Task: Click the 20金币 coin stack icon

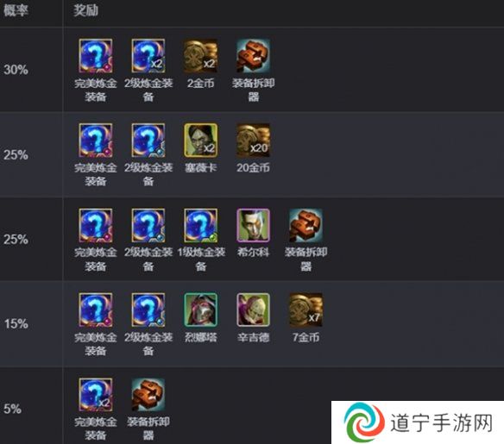Action: [x=253, y=141]
